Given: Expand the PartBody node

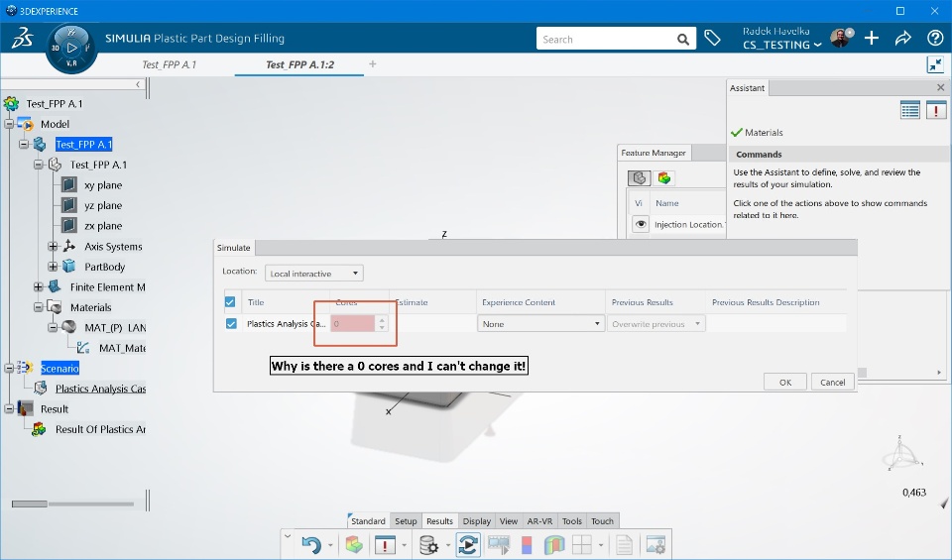Looking at the screenshot, I should click(x=53, y=267).
